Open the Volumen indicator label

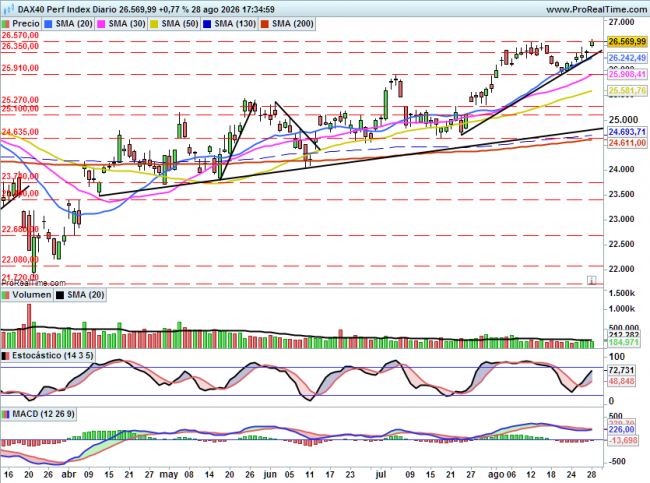(27, 295)
